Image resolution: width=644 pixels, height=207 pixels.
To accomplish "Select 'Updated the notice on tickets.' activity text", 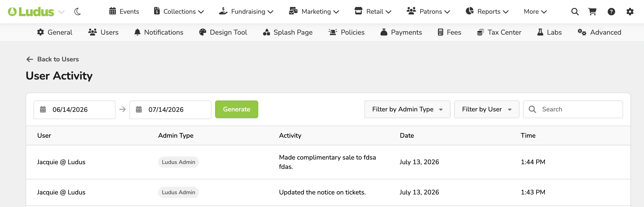I will (x=322, y=192).
